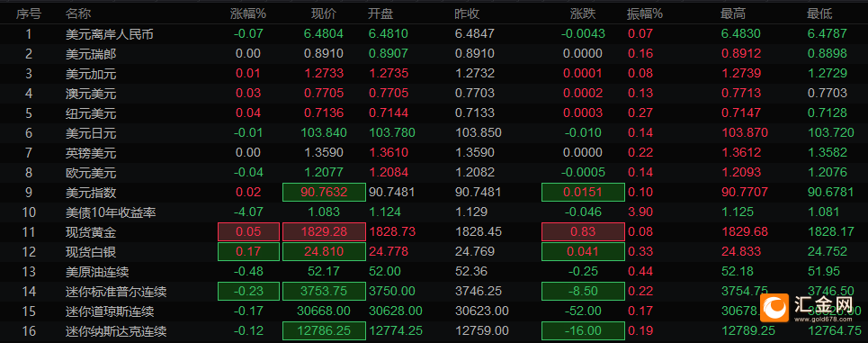Screen dimensions: 868x343
Task: Sort by the 振幅% column header
Action: coord(645,14)
